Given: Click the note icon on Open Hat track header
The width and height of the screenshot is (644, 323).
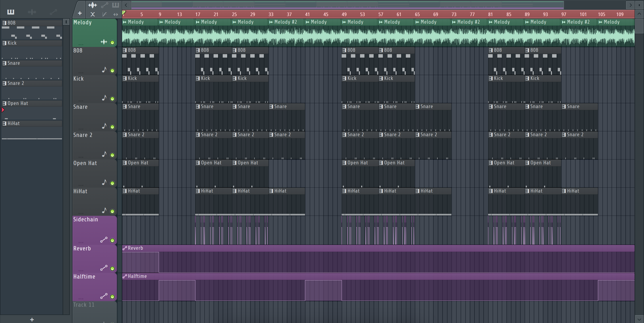Looking at the screenshot, I should click(x=104, y=182).
